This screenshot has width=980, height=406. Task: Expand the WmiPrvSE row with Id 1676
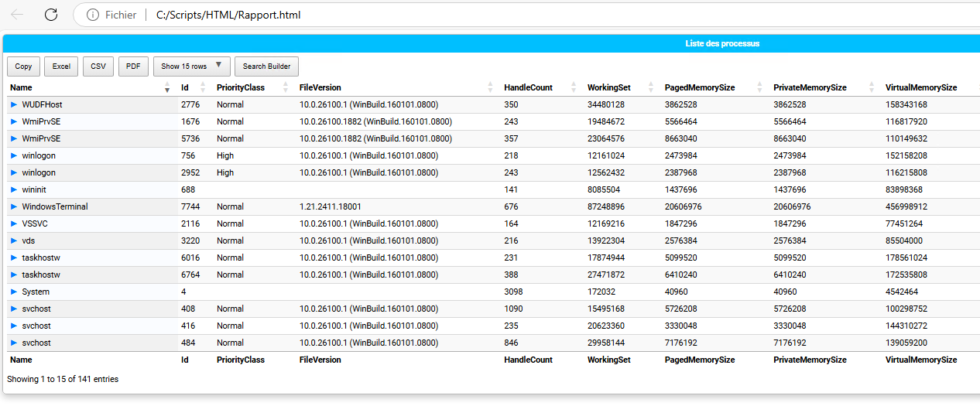14,121
